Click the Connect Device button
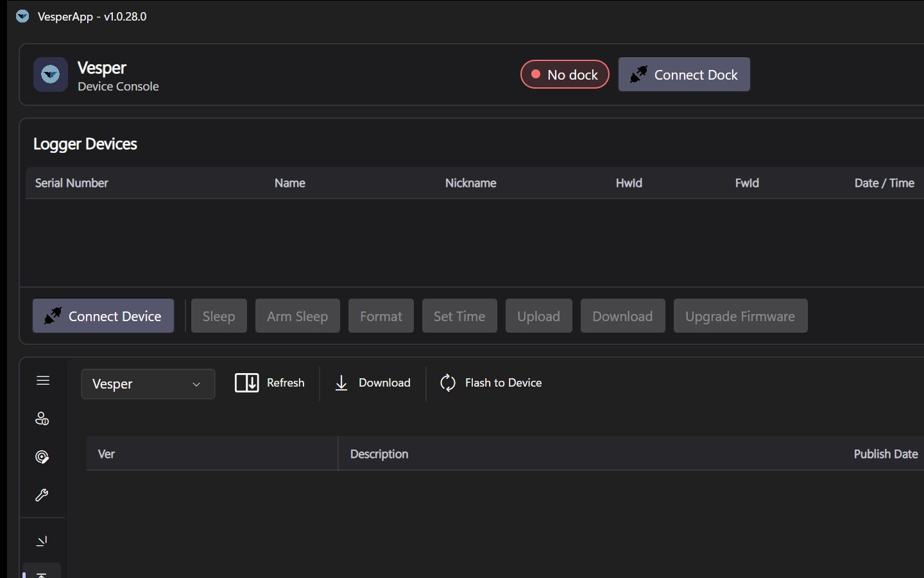The height and width of the screenshot is (578, 924). click(x=103, y=316)
